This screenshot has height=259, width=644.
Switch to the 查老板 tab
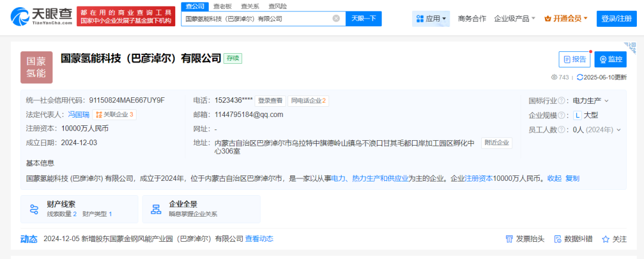tap(222, 6)
